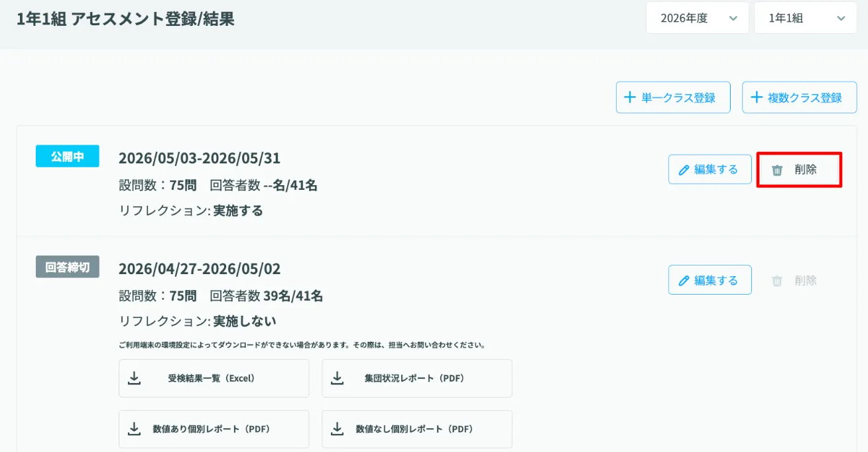
Task: Click the download icon beside 数値なし個別レポート
Action: pos(337,429)
